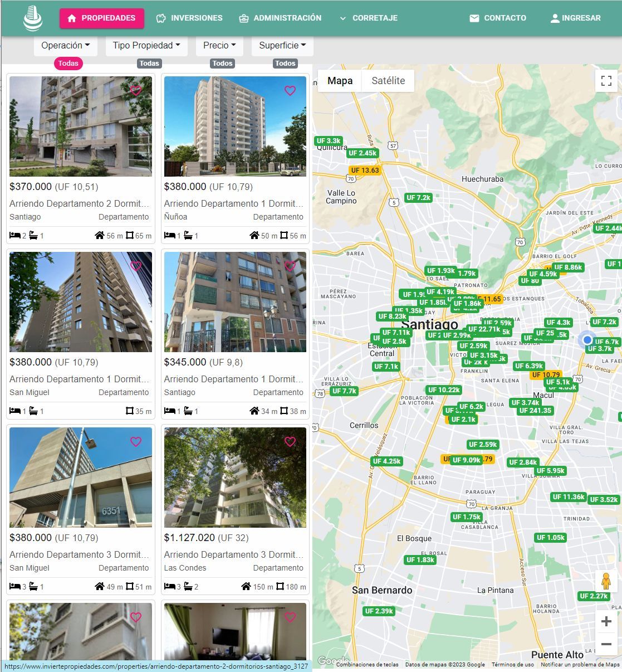Toggle fullscreen map view icon
The height and width of the screenshot is (672, 622).
[x=606, y=81]
